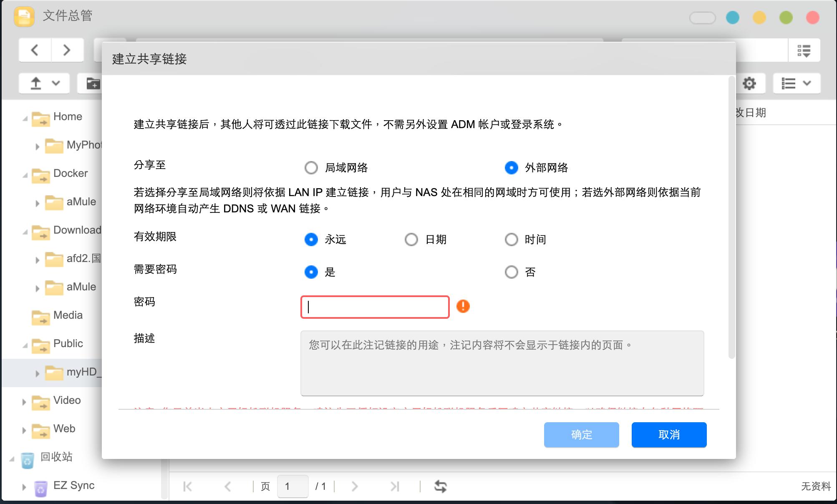Click the jump to last page icon
Screen dimensions: 837x504
pyautogui.click(x=393, y=486)
